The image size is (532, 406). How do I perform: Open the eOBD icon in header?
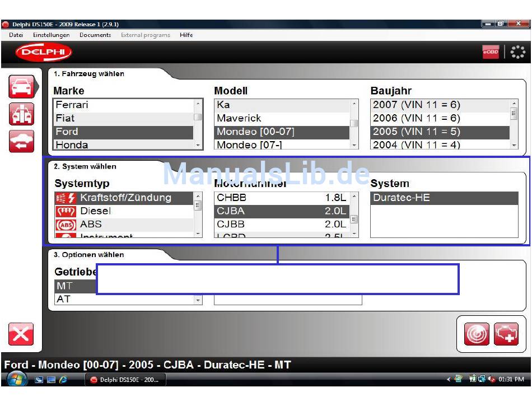(491, 52)
